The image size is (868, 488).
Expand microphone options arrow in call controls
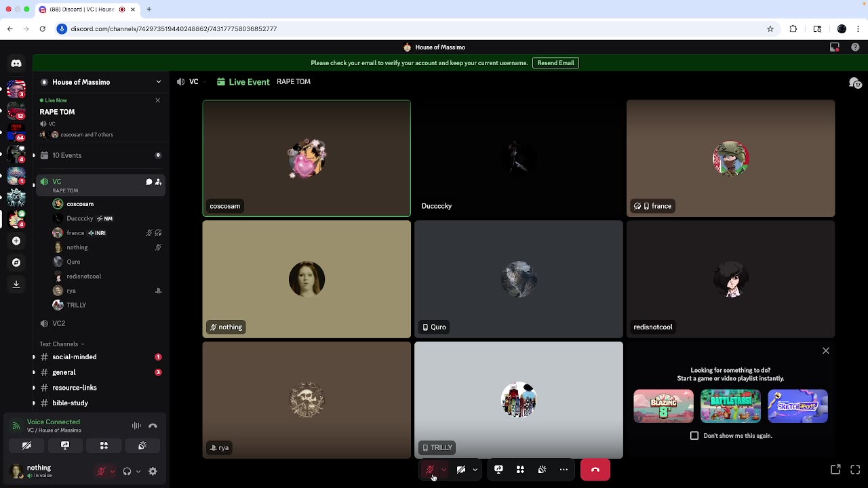click(444, 469)
